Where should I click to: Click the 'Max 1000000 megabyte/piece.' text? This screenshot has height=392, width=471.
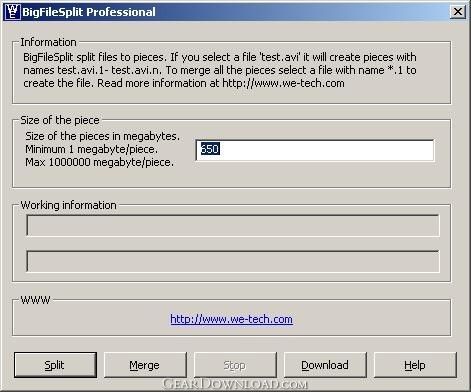point(99,162)
